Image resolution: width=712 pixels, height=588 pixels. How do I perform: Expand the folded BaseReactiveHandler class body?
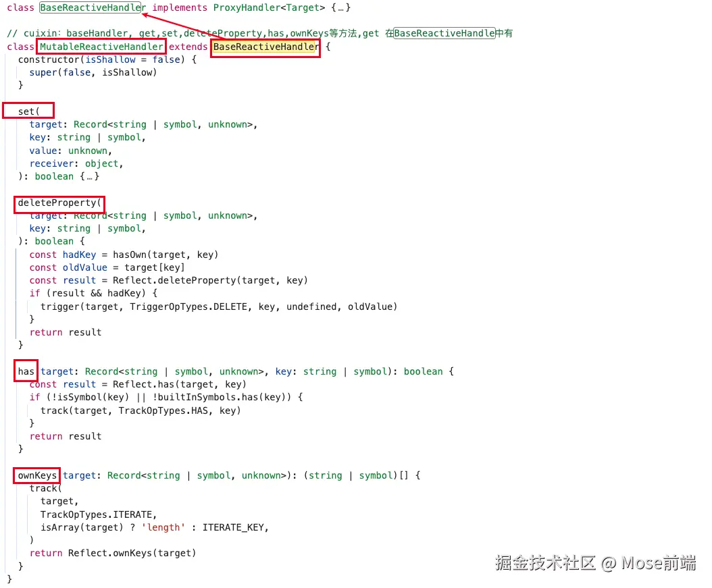point(340,7)
